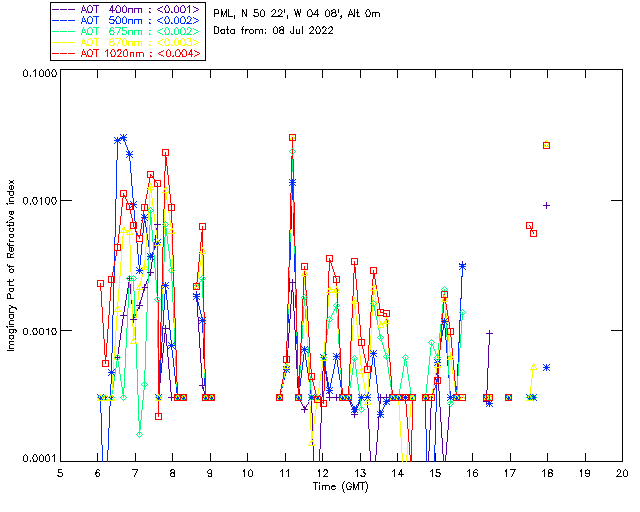Select the AOT 500nm legend entry
The image size is (640, 512).
tap(128, 19)
